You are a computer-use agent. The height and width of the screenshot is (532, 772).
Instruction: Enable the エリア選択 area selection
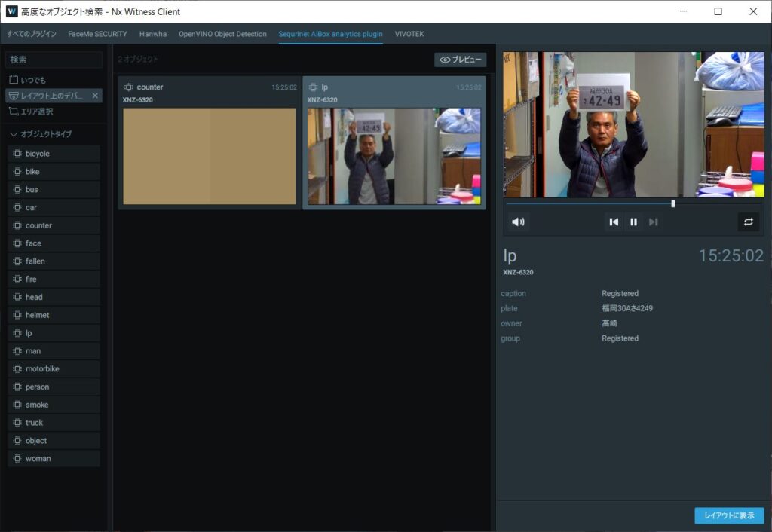coord(36,112)
